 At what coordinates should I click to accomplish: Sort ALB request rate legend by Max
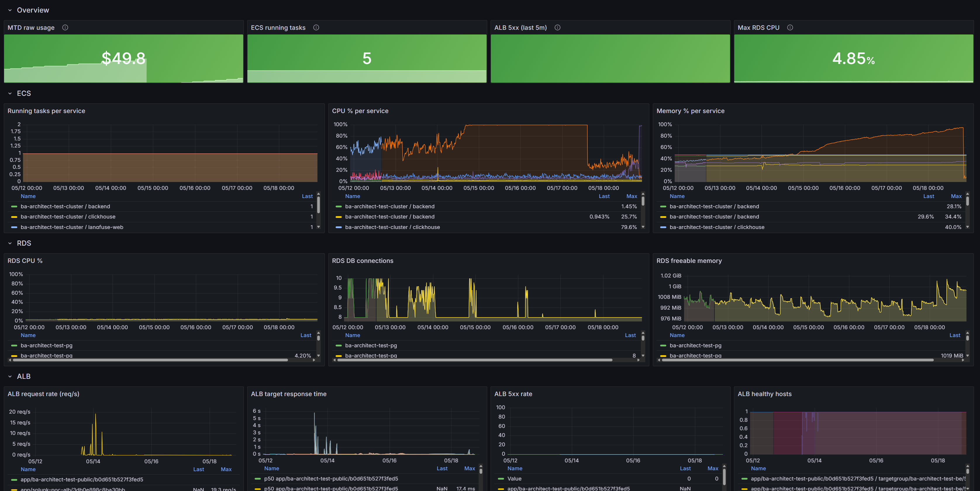tap(226, 469)
